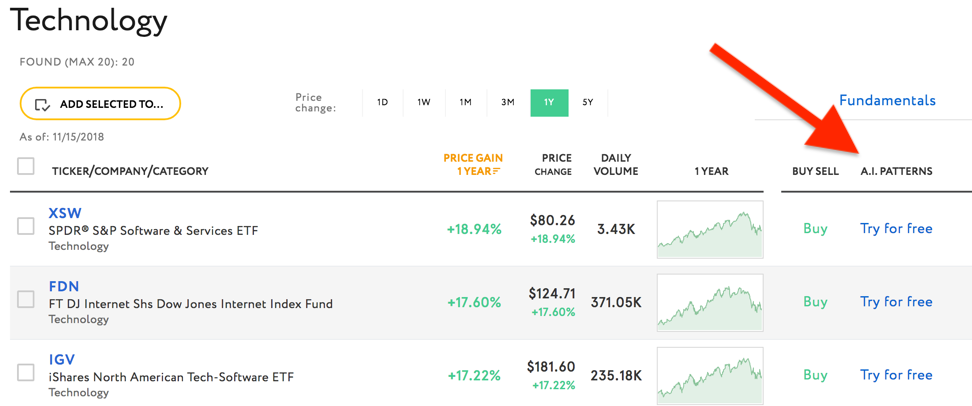The width and height of the screenshot is (972, 406).
Task: Click FT DJ Internet Shs Dow Jones name
Action: [190, 304]
